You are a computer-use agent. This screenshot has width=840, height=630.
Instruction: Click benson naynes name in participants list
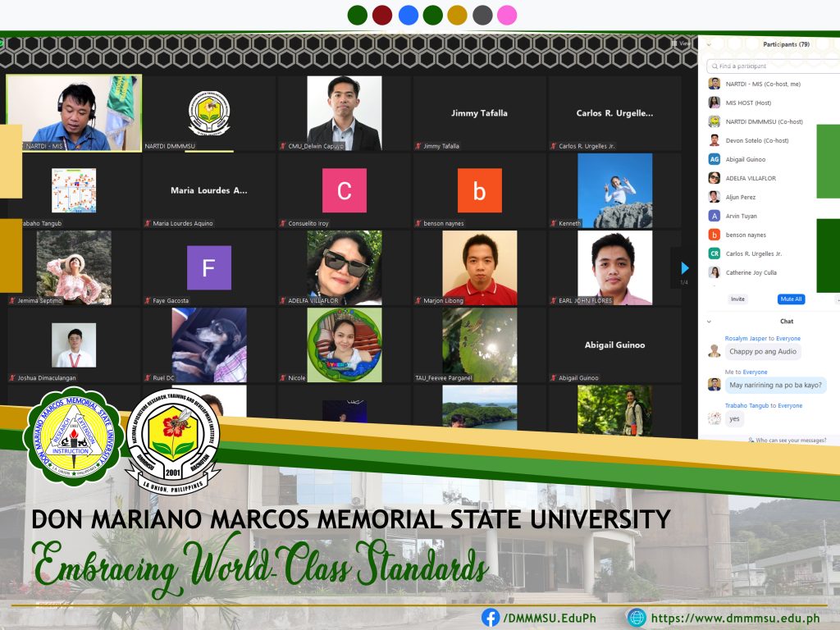point(746,235)
